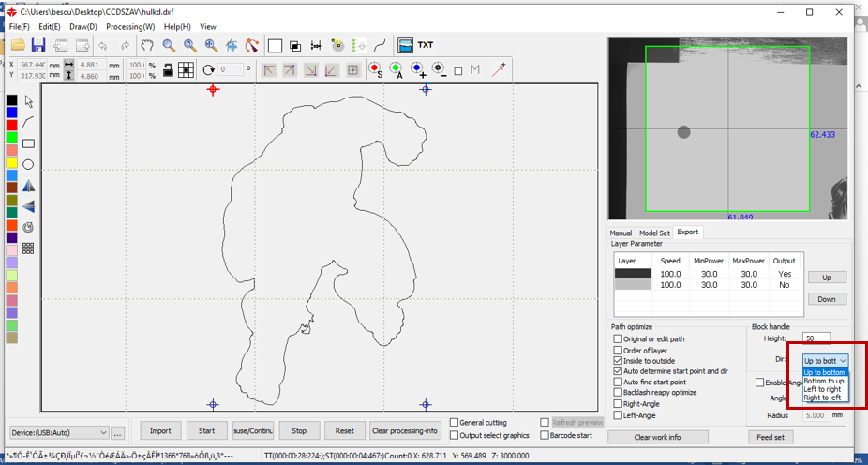
Task: Move layer Up button
Action: [827, 277]
